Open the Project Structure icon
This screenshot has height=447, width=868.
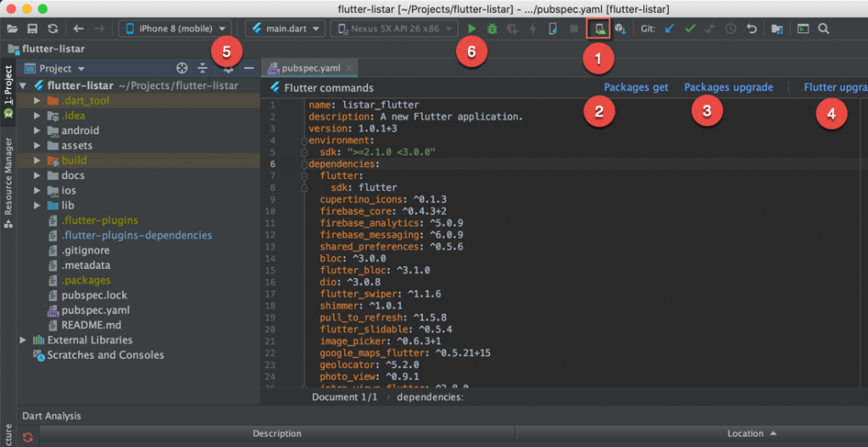click(777, 29)
